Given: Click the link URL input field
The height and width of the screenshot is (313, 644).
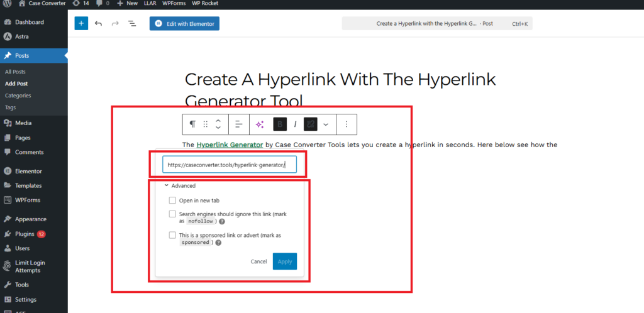Looking at the screenshot, I should coord(229,165).
